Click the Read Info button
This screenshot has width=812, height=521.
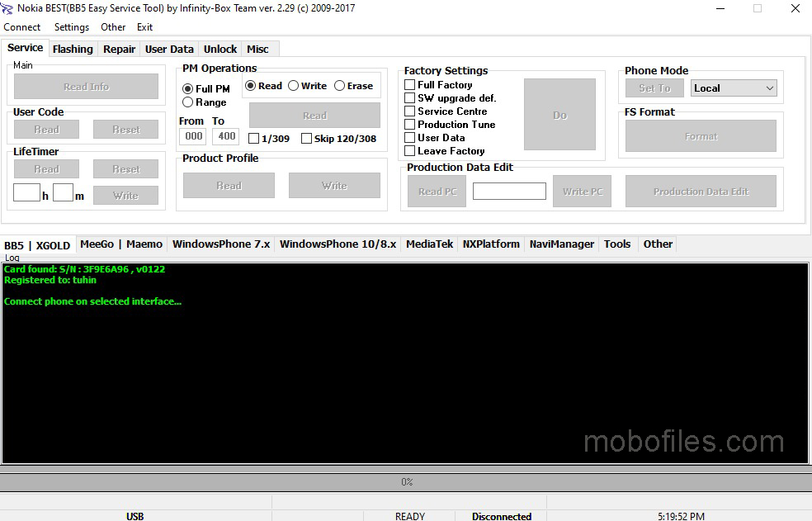pos(86,87)
